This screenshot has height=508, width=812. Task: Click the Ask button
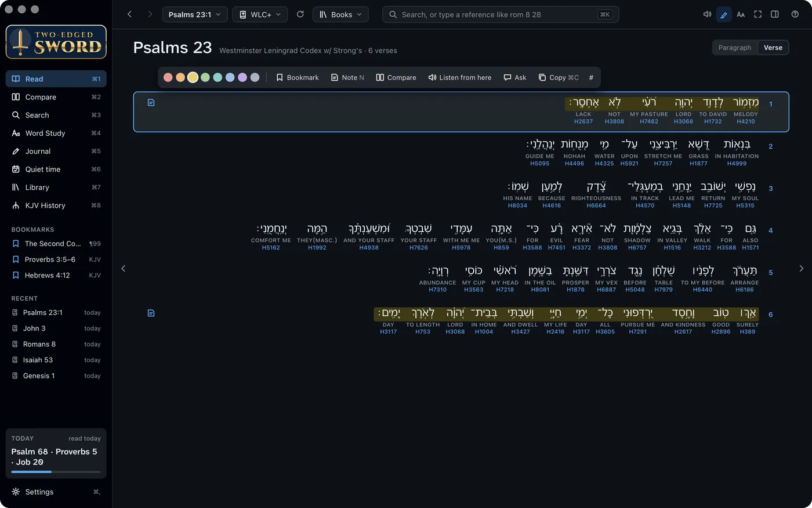pyautogui.click(x=515, y=77)
